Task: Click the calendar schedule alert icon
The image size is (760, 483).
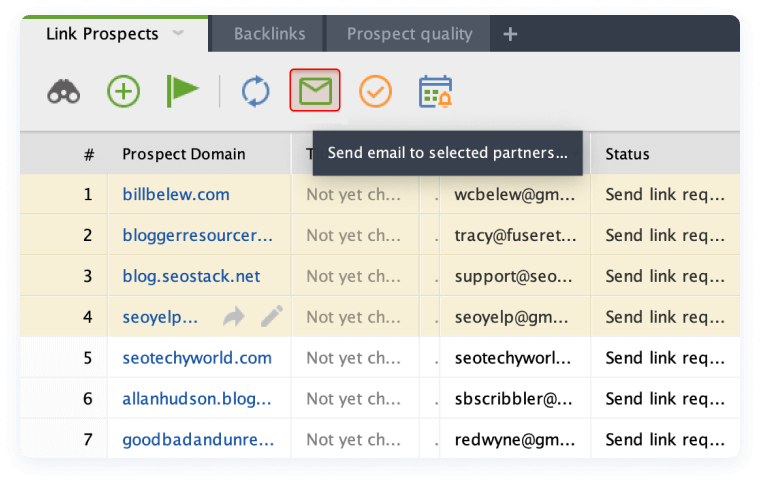Action: [435, 92]
